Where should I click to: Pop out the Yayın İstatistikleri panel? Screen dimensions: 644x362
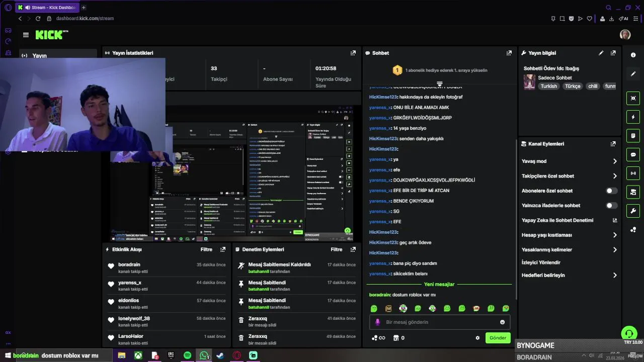pos(353,53)
